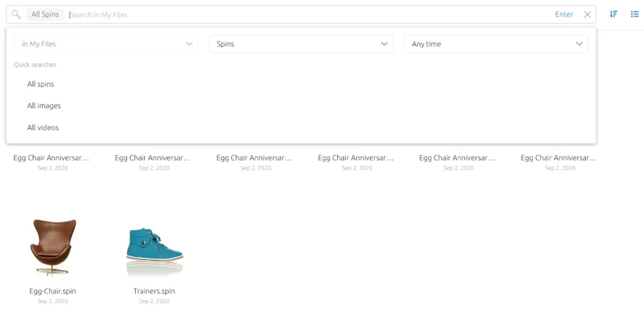Open the sort order icon
This screenshot has width=644, height=334.
(614, 14)
